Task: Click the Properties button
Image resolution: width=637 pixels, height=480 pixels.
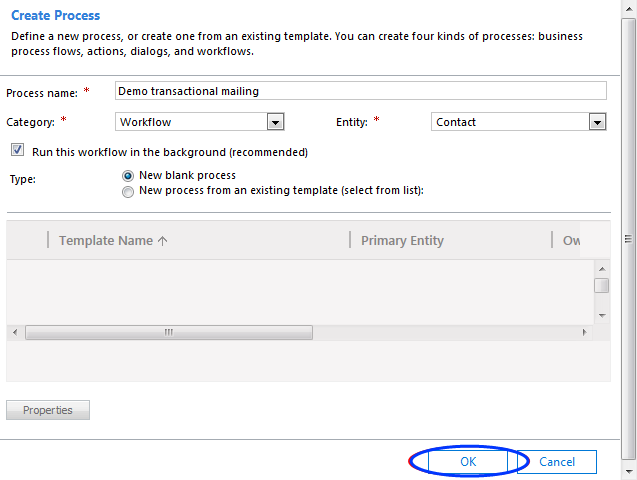Action: coord(47,410)
